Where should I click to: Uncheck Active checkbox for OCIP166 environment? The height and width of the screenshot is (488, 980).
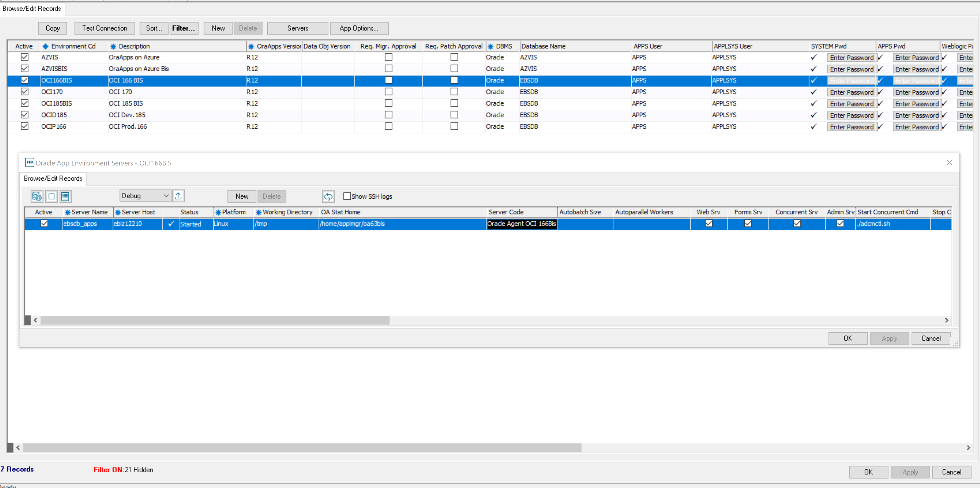point(25,126)
